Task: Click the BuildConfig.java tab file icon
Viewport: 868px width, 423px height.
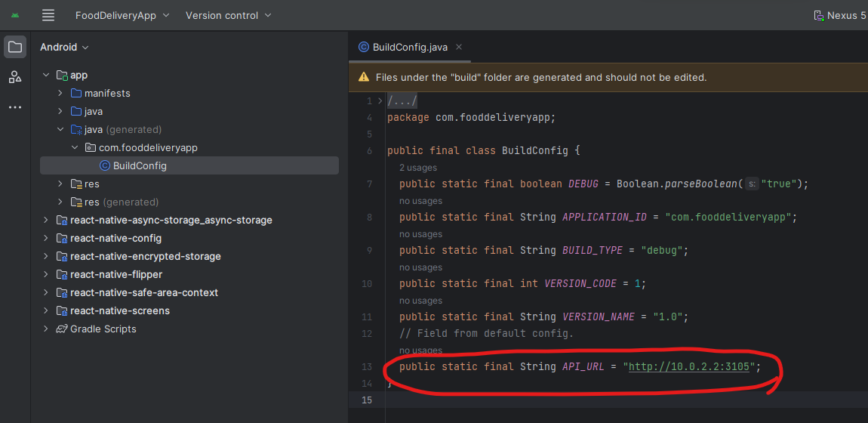Action: [x=364, y=47]
